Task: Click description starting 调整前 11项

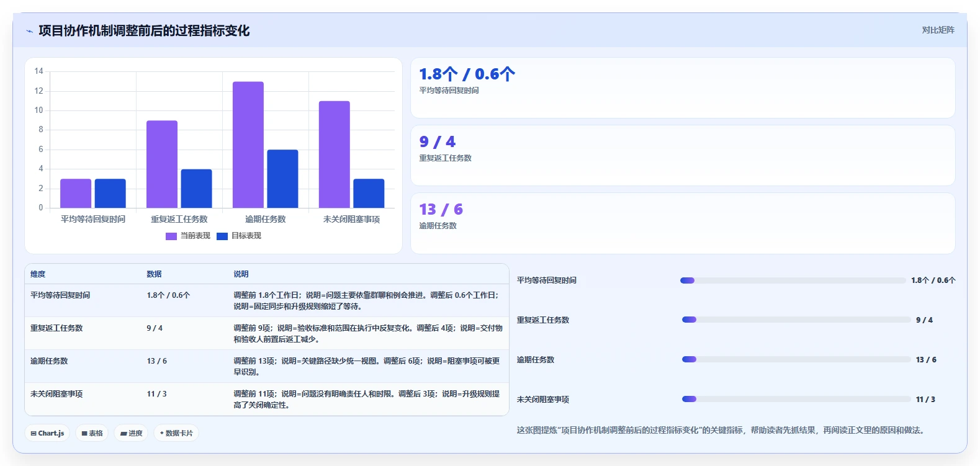Action: 367,400
